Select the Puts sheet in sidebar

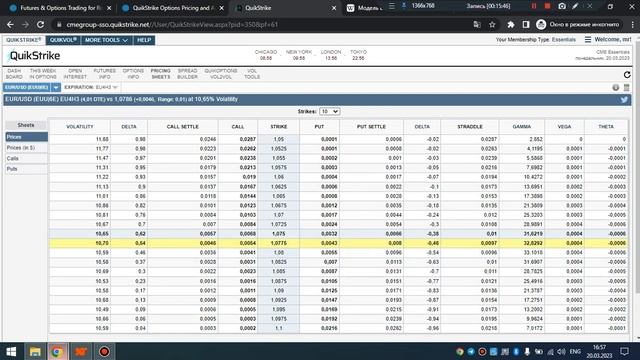pyautogui.click(x=27, y=169)
